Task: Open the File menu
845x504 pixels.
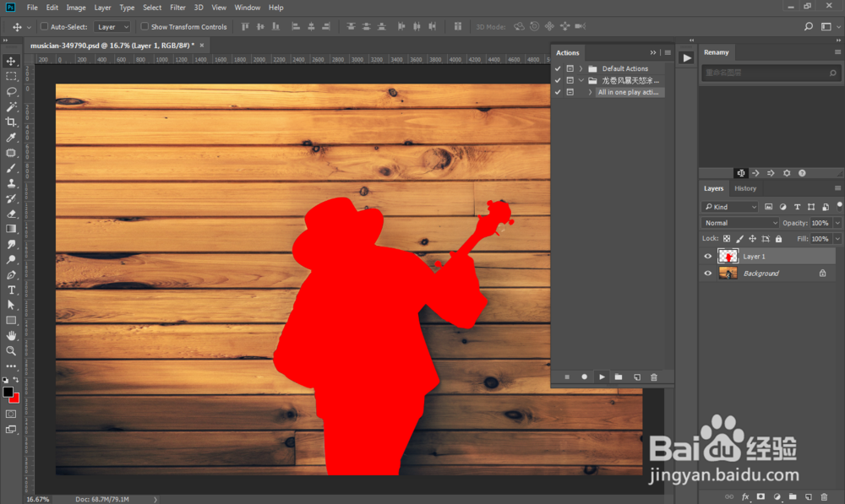Action: pos(32,8)
